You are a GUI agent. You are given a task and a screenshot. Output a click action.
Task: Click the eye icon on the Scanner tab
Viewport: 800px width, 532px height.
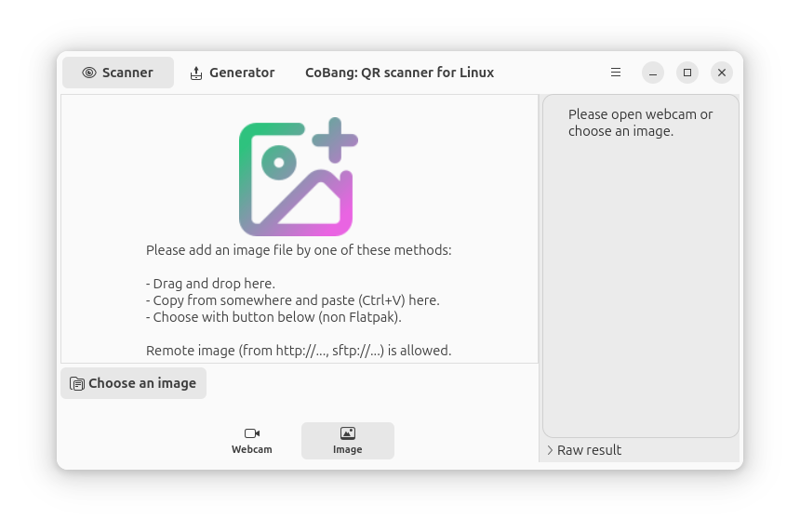click(x=89, y=73)
